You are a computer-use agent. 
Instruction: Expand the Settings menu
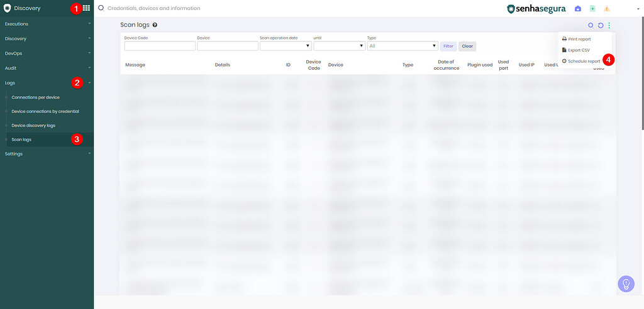coord(47,154)
